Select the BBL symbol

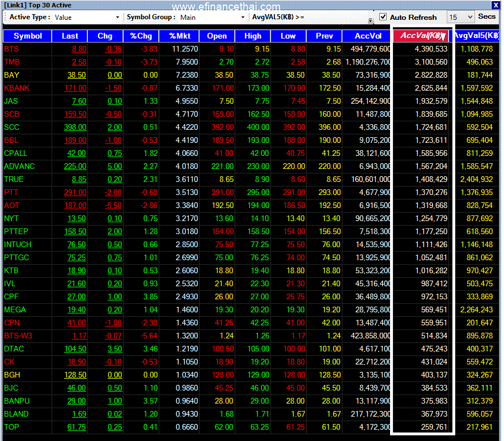coord(11,140)
